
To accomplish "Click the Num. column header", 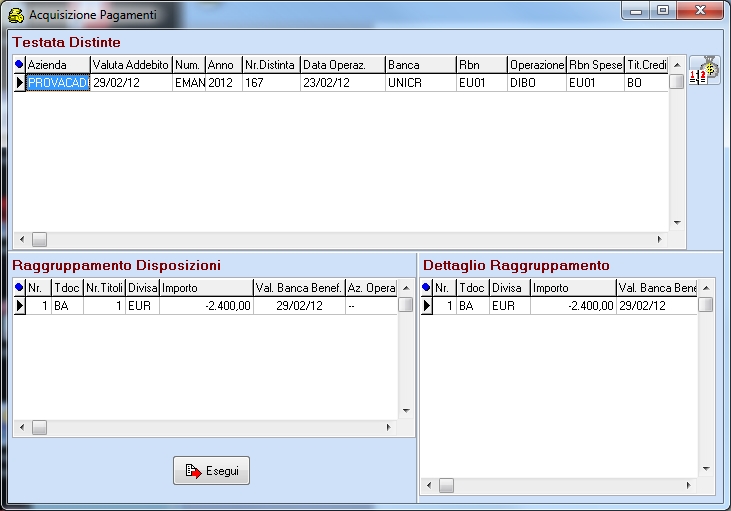I will (x=189, y=64).
